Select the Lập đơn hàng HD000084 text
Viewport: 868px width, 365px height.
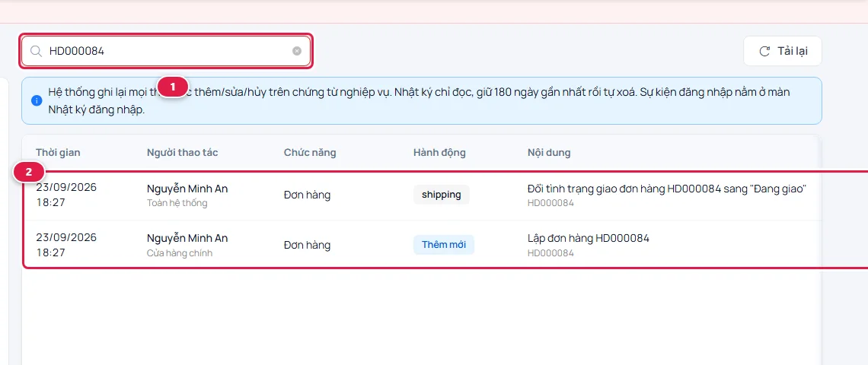coord(589,238)
